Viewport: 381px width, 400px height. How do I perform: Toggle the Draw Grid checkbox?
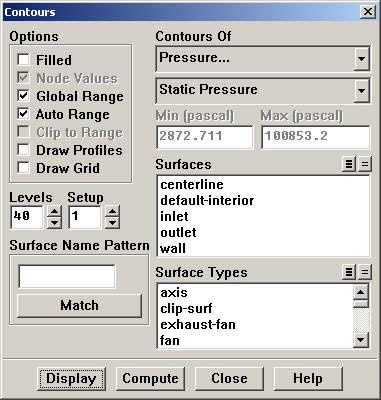23,168
